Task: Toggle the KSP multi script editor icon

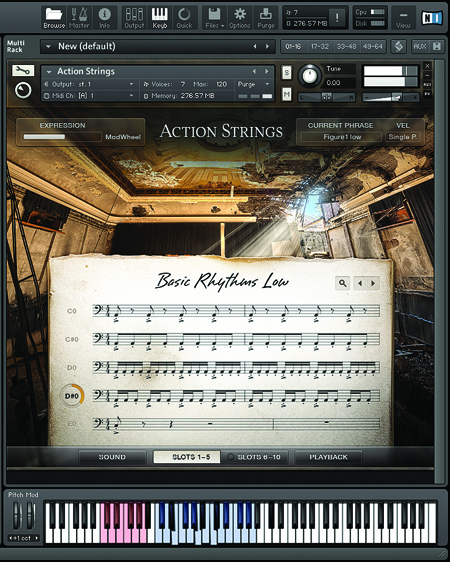Action: [x=398, y=47]
